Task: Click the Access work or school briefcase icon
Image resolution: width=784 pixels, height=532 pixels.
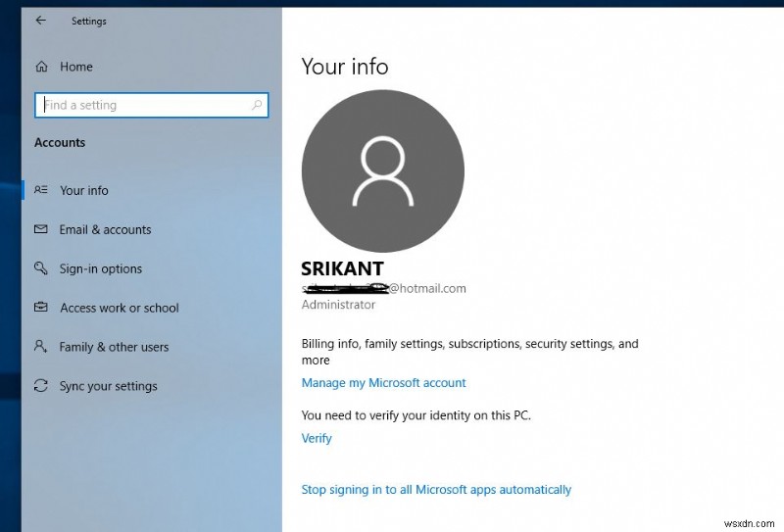Action: (41, 307)
